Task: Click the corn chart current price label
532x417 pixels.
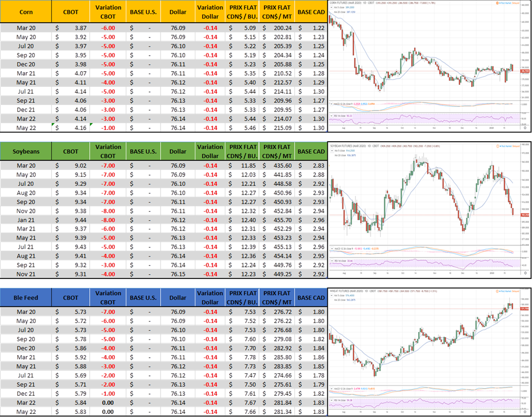Action: [x=526, y=71]
